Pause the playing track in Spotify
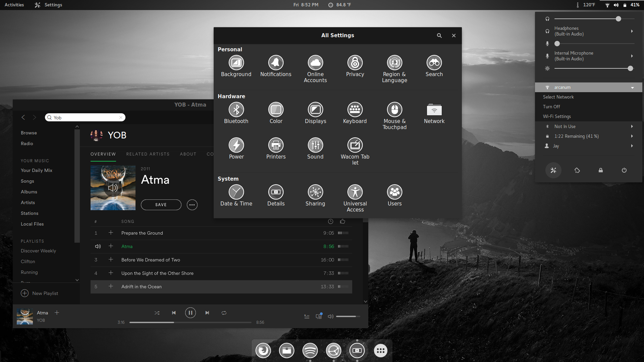644x362 pixels. click(190, 313)
